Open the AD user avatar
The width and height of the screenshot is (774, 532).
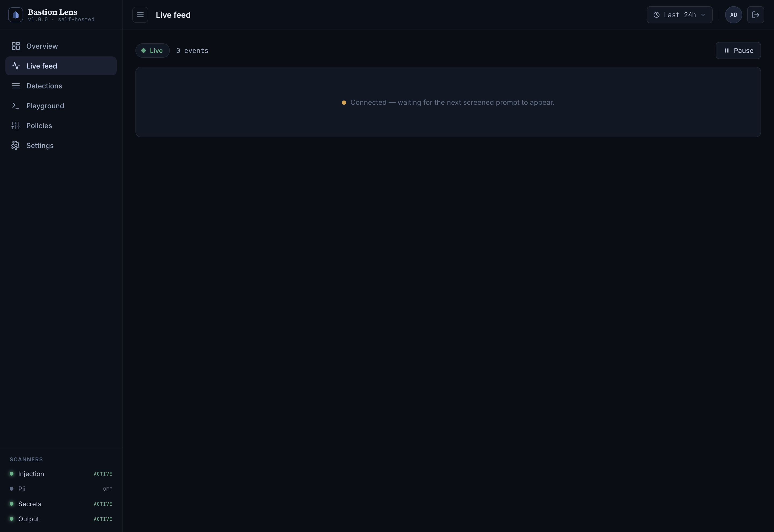733,15
